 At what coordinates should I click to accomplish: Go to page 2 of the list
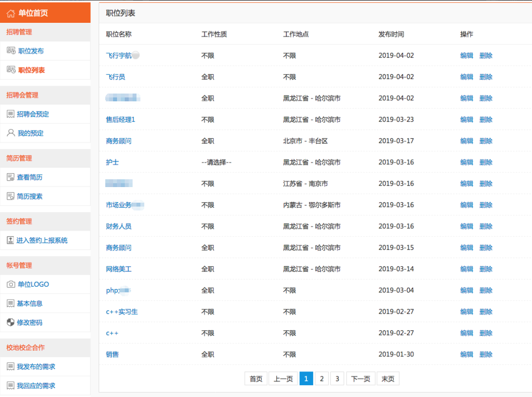321,379
